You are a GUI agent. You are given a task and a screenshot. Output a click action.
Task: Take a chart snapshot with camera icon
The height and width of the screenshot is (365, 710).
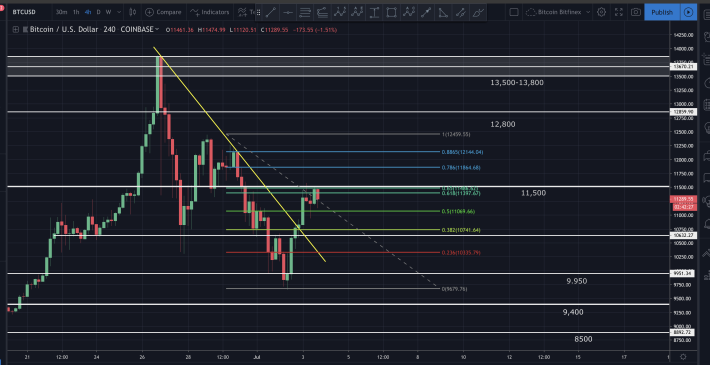636,12
